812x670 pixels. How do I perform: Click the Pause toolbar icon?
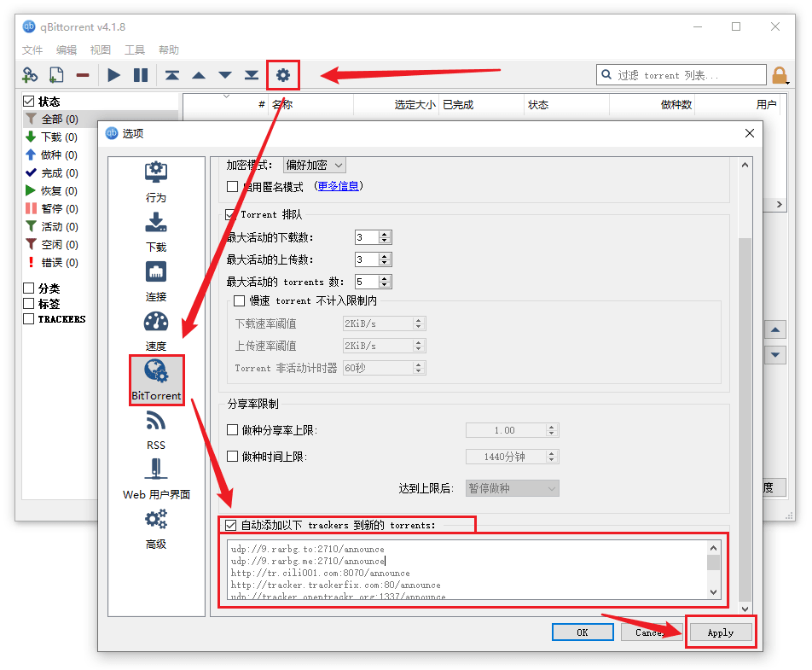[x=141, y=75]
